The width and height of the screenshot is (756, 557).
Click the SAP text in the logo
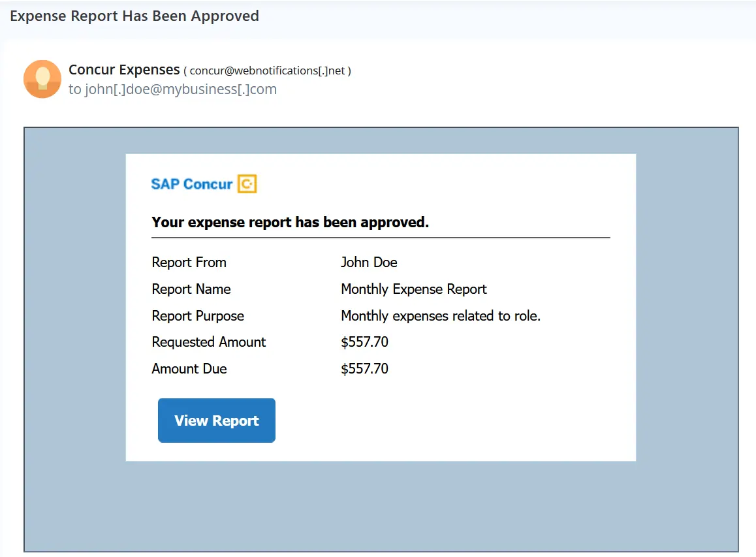pos(163,183)
